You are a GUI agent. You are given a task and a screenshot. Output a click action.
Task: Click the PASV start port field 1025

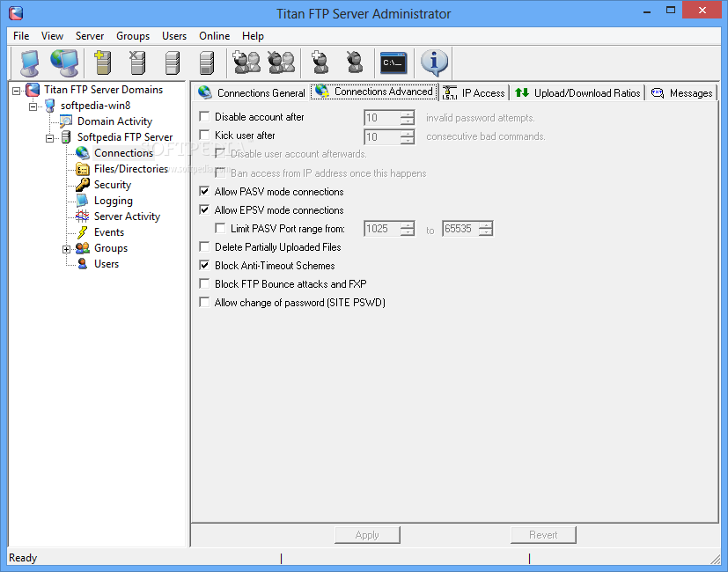point(382,229)
